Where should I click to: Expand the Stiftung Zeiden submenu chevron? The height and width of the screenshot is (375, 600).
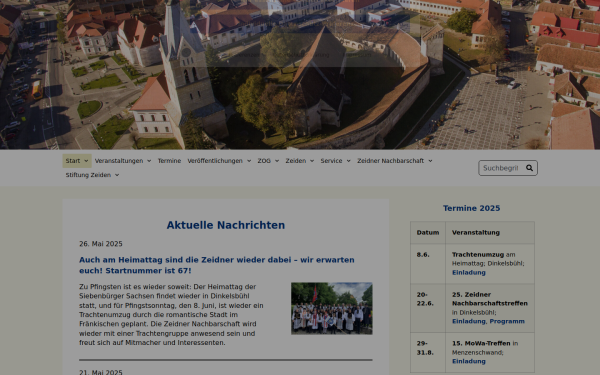click(x=117, y=175)
